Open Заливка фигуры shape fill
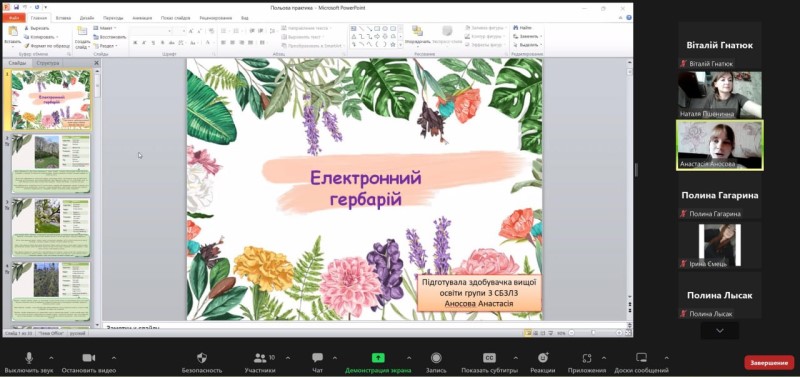 point(485,28)
